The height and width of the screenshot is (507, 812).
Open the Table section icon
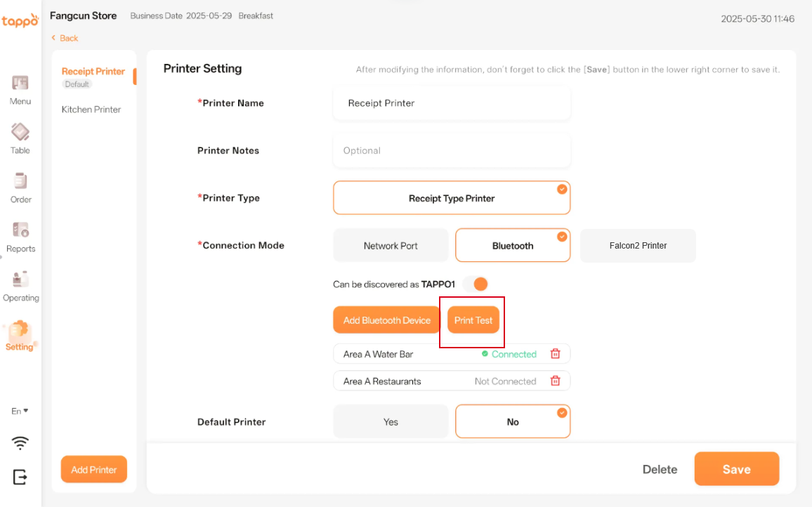[x=20, y=132]
